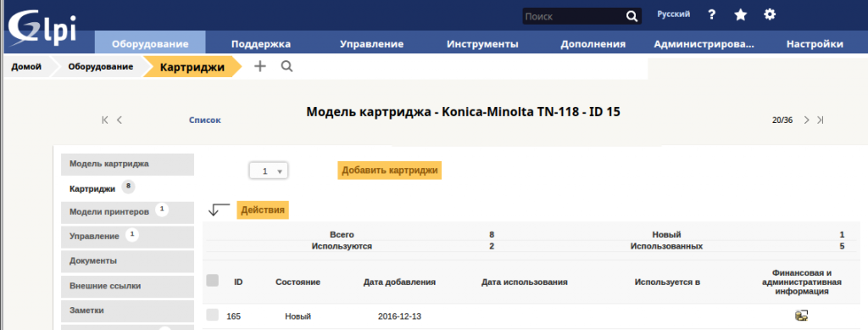Viewport: 868px width, 330px height.
Task: Click the search magnifier in header
Action: [632, 16]
